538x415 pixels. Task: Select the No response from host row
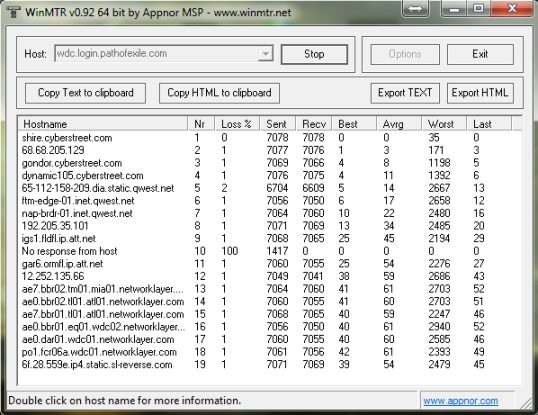pos(269,251)
